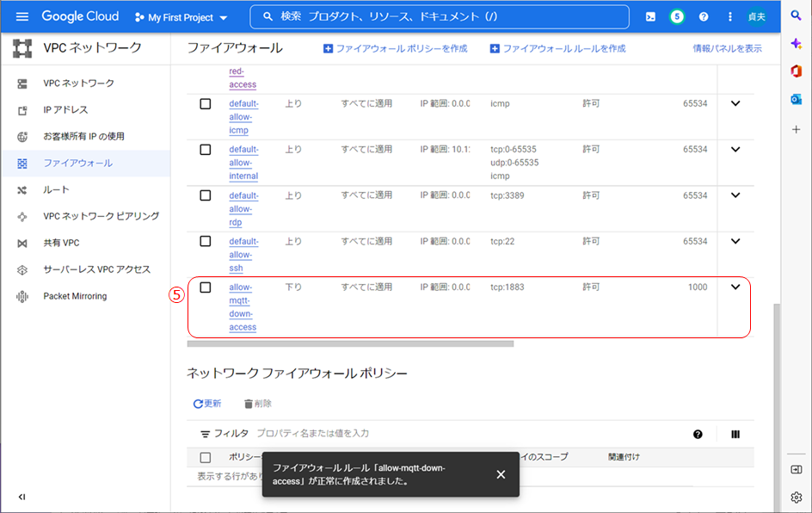The image size is (812, 513).
Task: Open the three-dot settings menu in header
Action: coord(730,17)
